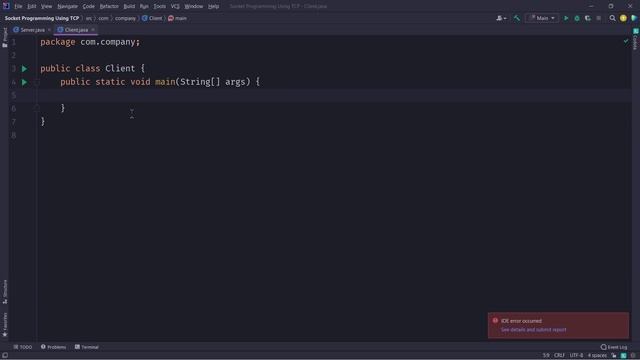The height and width of the screenshot is (360, 640).
Task: Click the Client class breadcrumb
Action: [152, 18]
